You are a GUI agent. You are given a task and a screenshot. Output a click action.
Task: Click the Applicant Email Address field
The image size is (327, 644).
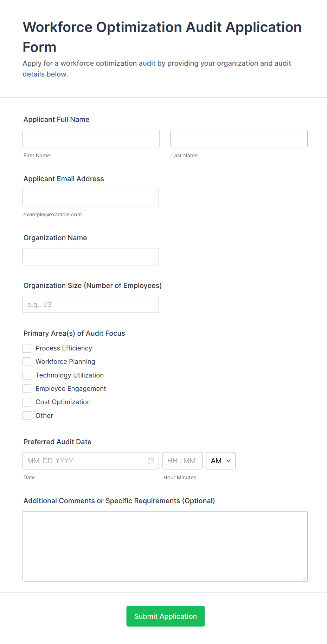pos(91,197)
